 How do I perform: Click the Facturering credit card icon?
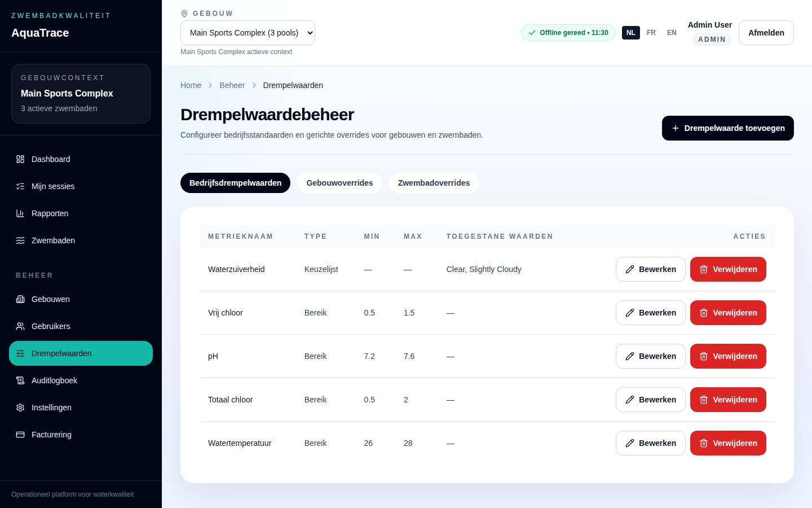click(x=20, y=435)
